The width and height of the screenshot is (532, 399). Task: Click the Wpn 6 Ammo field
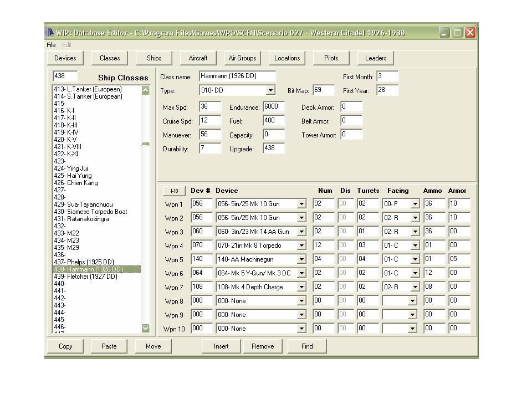(x=434, y=273)
